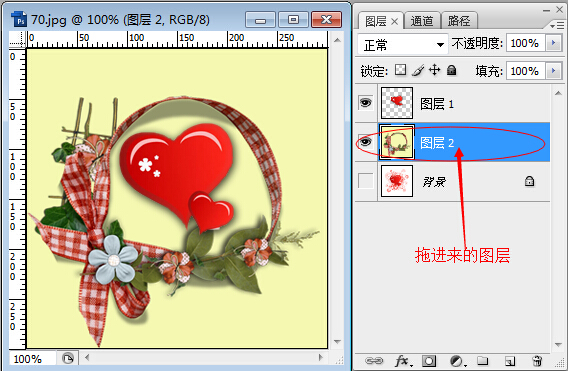568x371 pixels.
Task: Lock image pixels brush icon
Action: [x=418, y=70]
